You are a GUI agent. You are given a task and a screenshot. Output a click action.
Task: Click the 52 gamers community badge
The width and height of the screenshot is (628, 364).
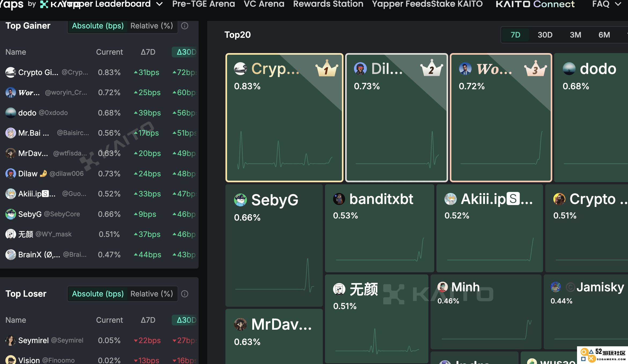603,355
